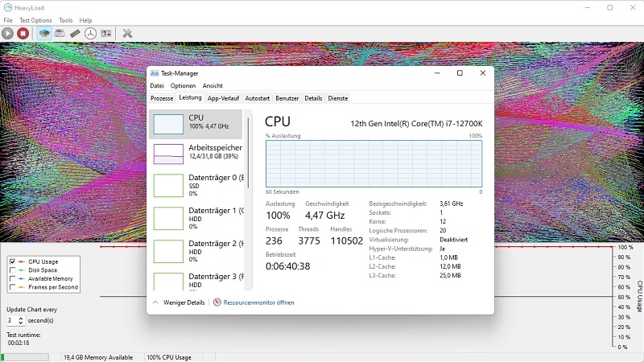Viewport: 644px width, 362px height.
Task: Select Datenträger 1 HDD in sidebar
Action: pos(196,218)
